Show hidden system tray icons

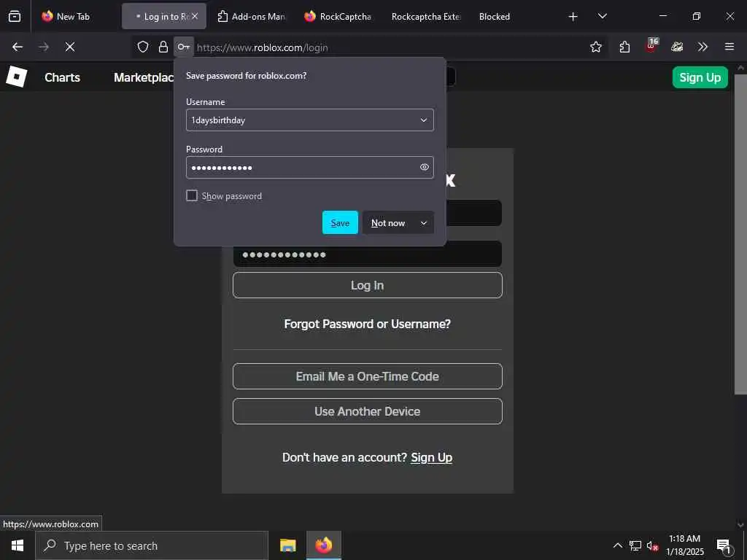pos(617,545)
